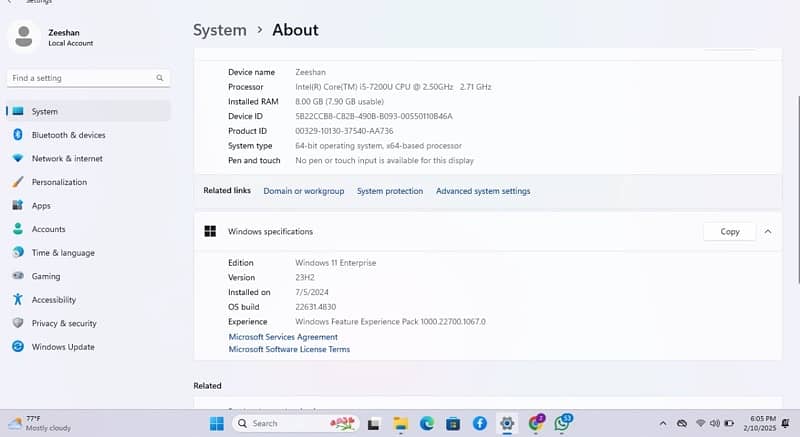
Task: Show hidden system tray icons
Action: click(x=680, y=423)
